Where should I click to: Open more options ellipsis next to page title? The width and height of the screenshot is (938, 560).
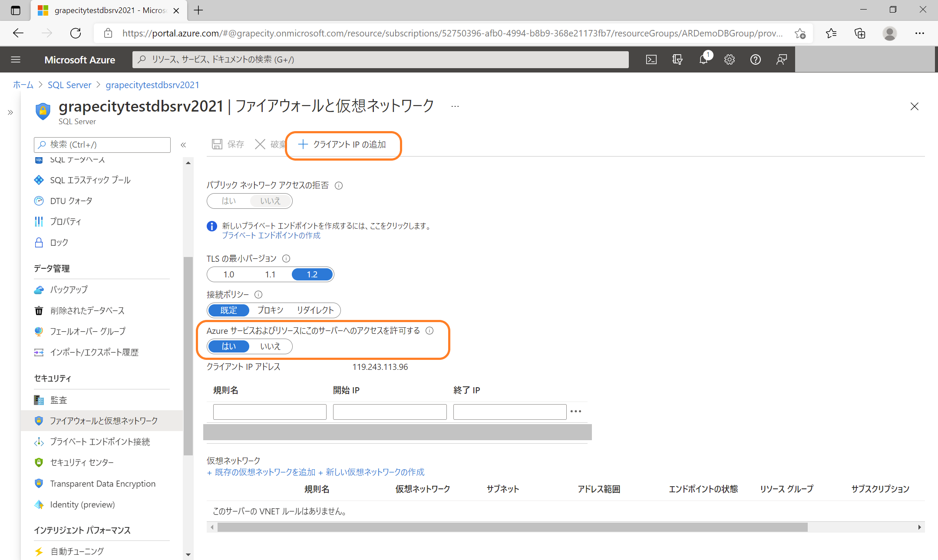(x=455, y=106)
